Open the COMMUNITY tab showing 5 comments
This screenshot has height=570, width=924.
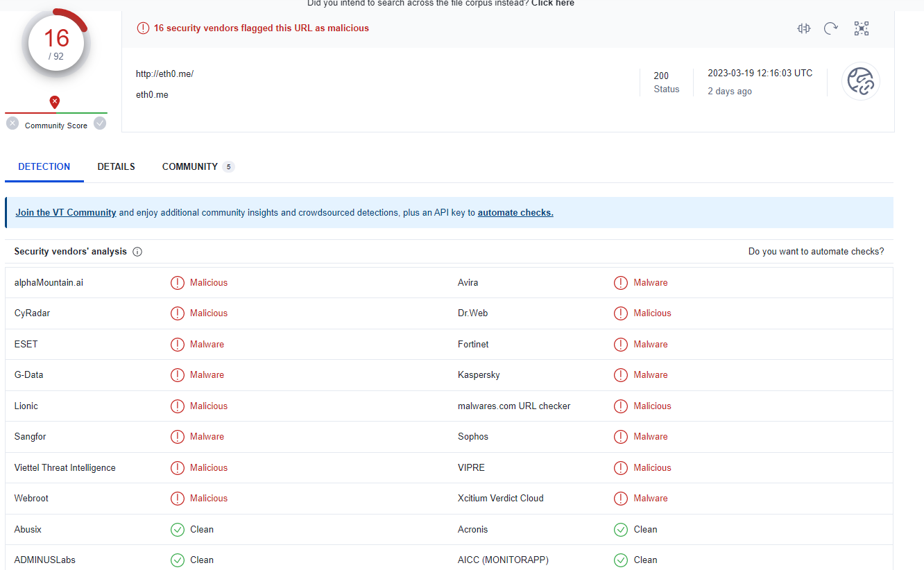click(x=191, y=166)
